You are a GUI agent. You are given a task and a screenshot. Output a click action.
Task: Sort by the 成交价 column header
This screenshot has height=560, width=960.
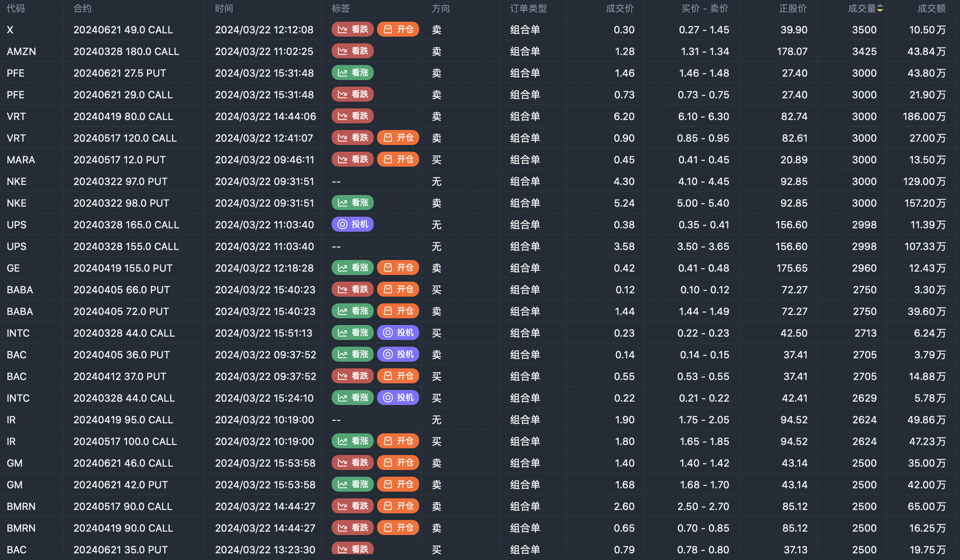620,9
